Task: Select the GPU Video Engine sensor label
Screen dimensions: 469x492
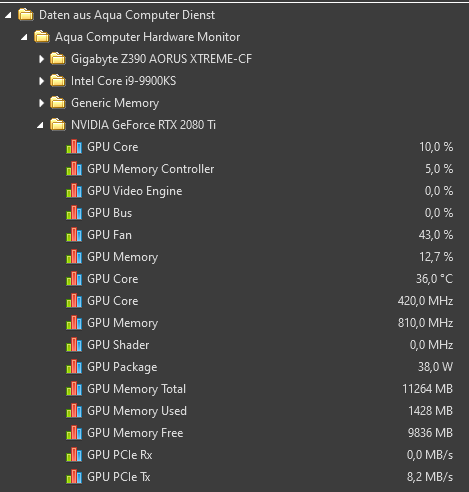Action: (135, 191)
